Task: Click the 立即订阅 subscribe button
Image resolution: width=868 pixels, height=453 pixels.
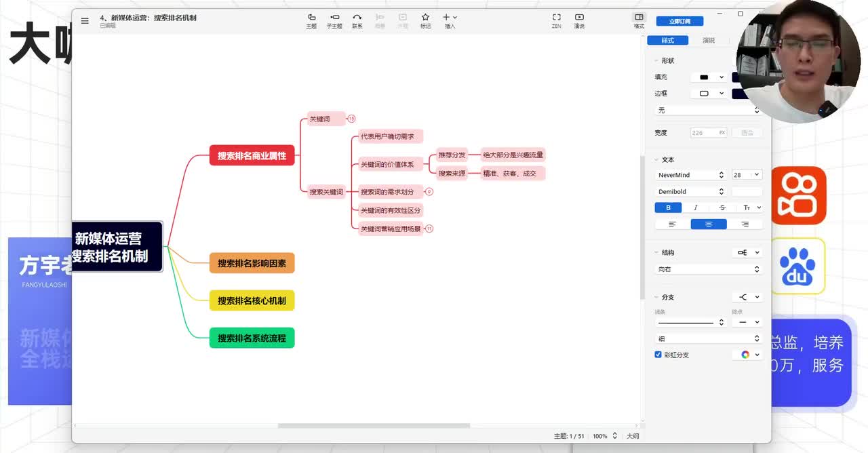Action: pyautogui.click(x=679, y=21)
